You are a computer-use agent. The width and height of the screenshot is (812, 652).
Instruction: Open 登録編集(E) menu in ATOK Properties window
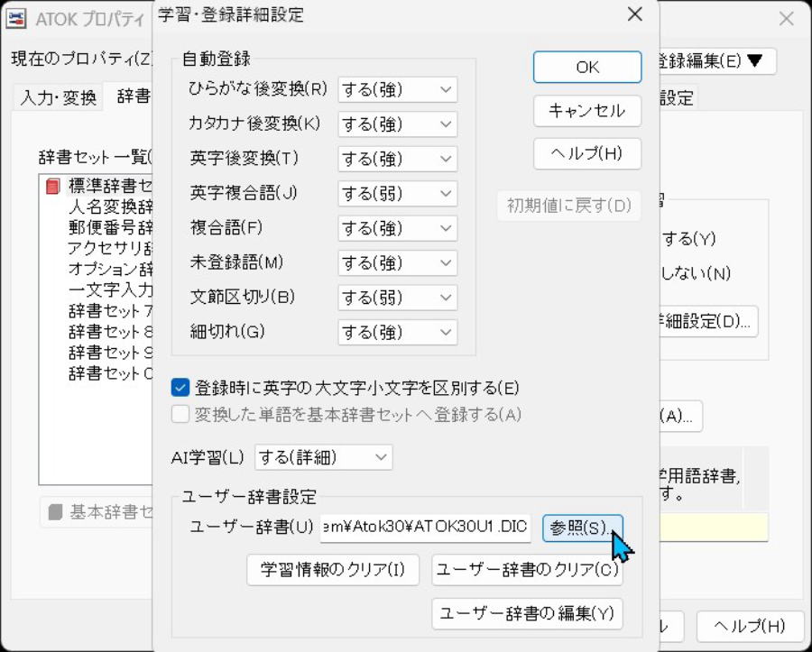tap(717, 61)
